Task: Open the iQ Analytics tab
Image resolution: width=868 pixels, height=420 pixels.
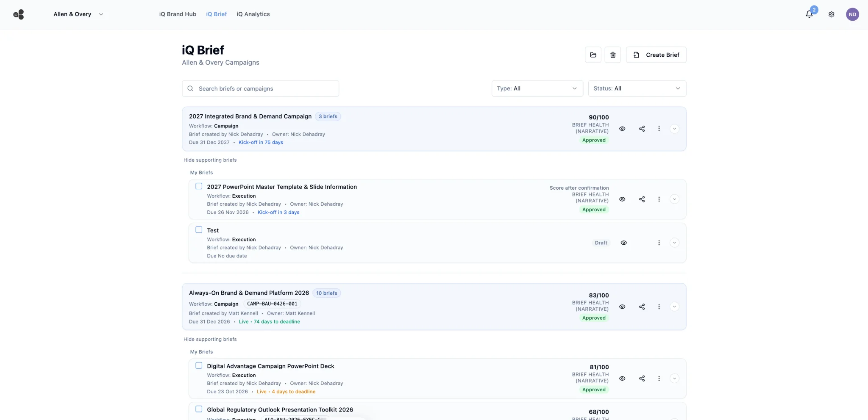Action: (253, 14)
